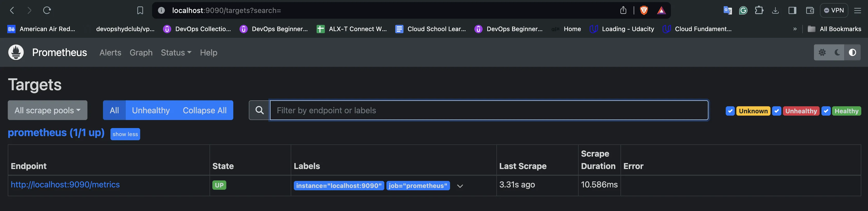Bookmark this page with bookmark icon
868x211 pixels.
click(140, 10)
